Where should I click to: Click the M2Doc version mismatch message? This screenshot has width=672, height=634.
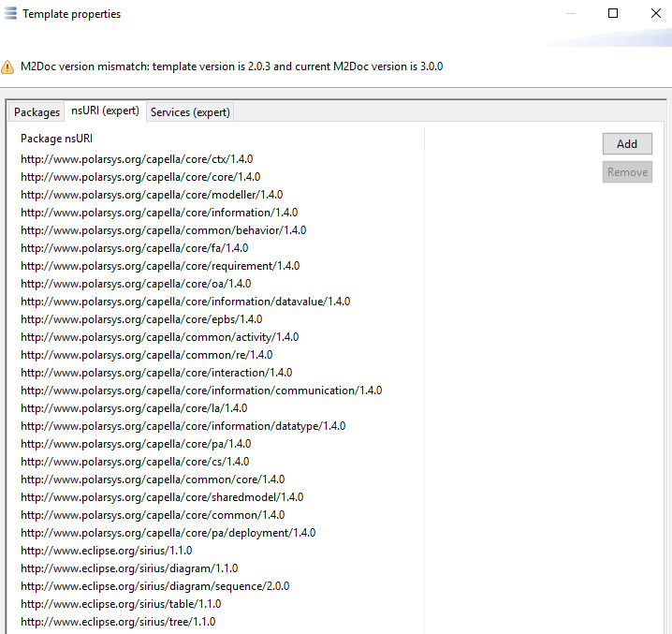coord(231,66)
